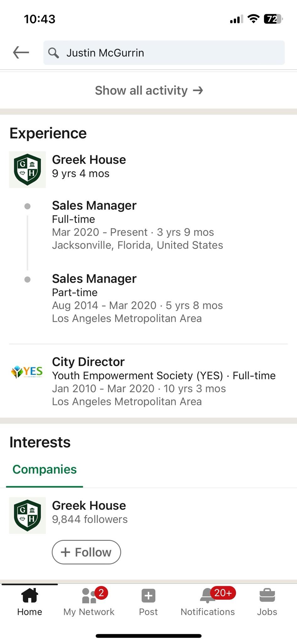Tap the YES organization logo

pyautogui.click(x=27, y=372)
